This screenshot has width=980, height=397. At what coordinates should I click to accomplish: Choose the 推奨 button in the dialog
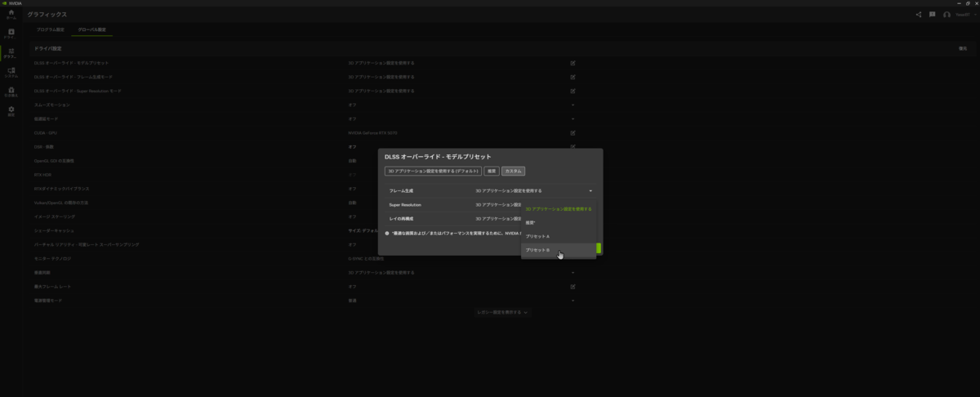click(x=492, y=172)
